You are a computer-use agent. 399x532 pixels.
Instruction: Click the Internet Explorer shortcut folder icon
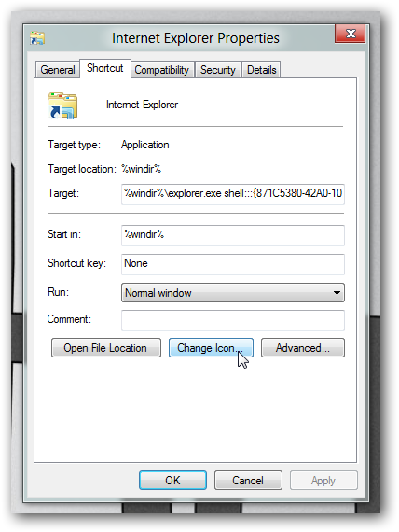tap(62, 105)
